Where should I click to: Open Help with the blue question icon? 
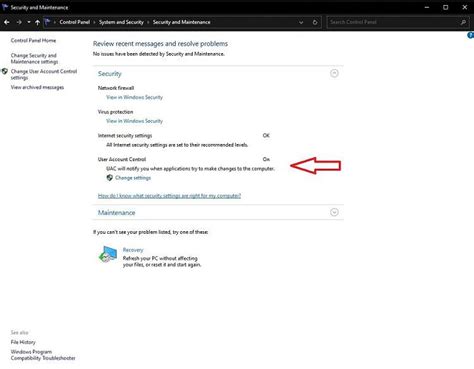[x=471, y=35]
